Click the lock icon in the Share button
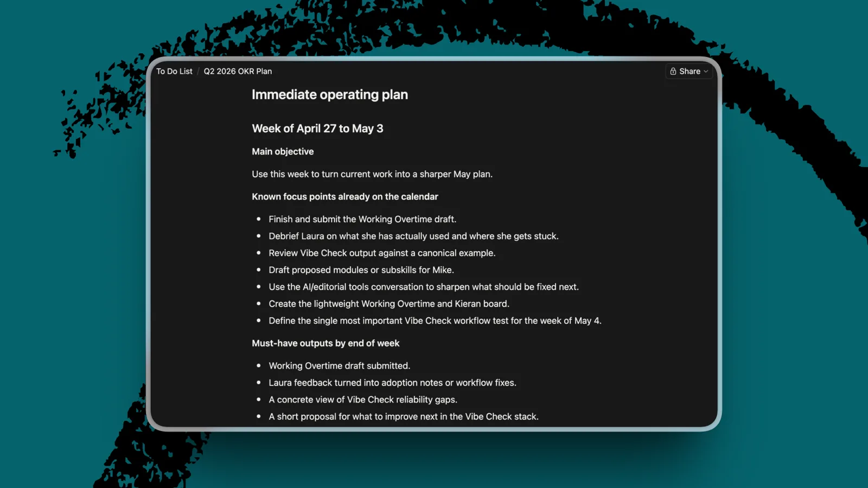The width and height of the screenshot is (868, 488). point(673,71)
